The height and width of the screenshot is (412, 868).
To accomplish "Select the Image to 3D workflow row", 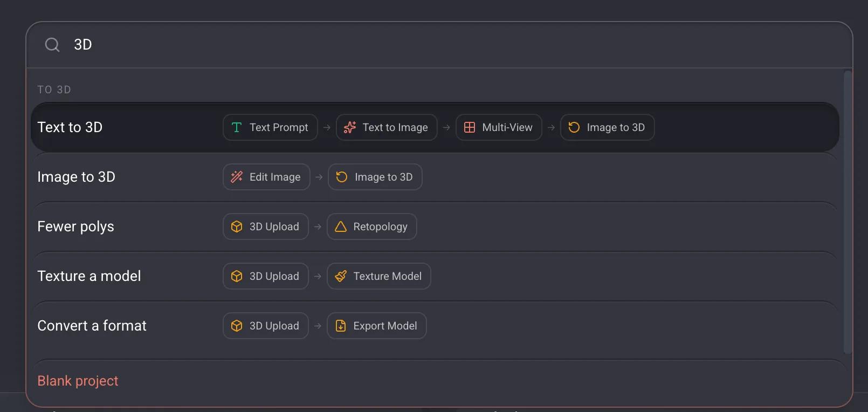I will point(435,177).
